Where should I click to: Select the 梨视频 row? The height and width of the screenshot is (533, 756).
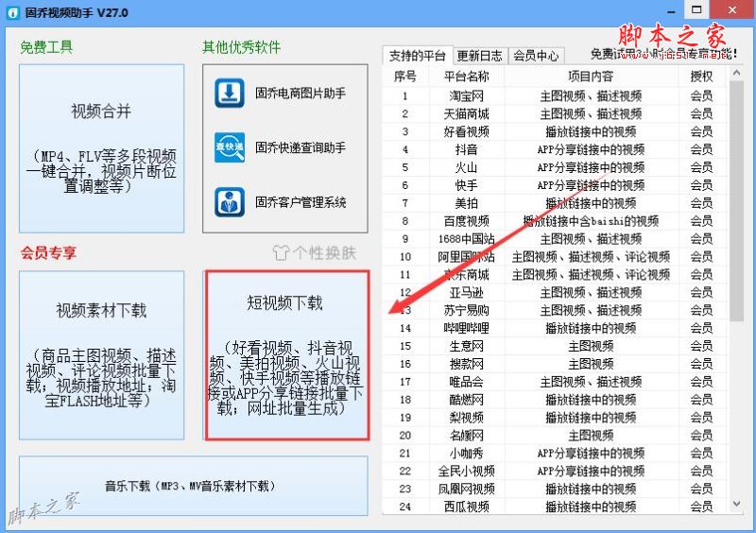(x=555, y=418)
